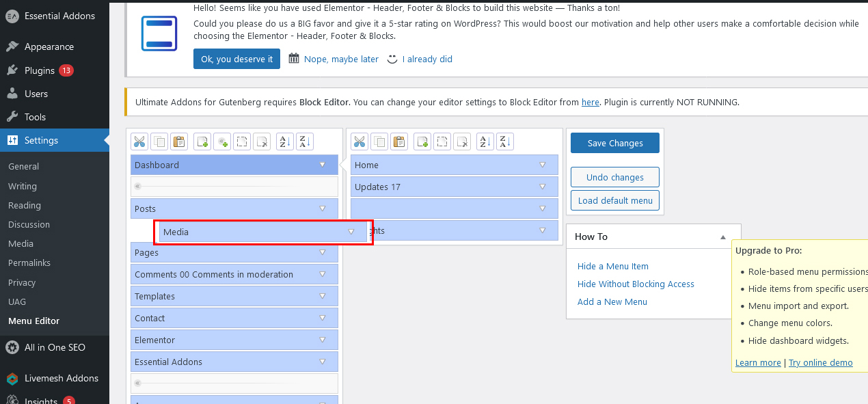Switch to the Permalinks settings section
This screenshot has height=404, width=868.
pyautogui.click(x=29, y=262)
